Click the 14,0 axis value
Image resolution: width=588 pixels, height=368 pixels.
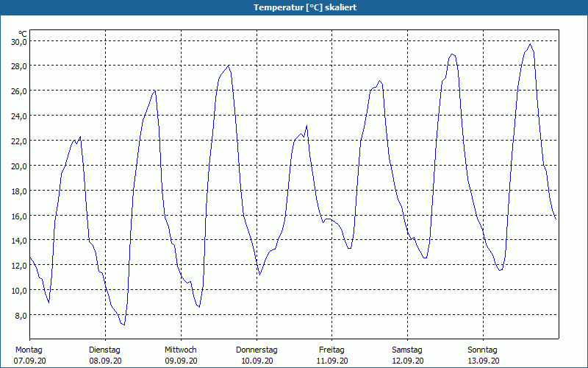19,241
